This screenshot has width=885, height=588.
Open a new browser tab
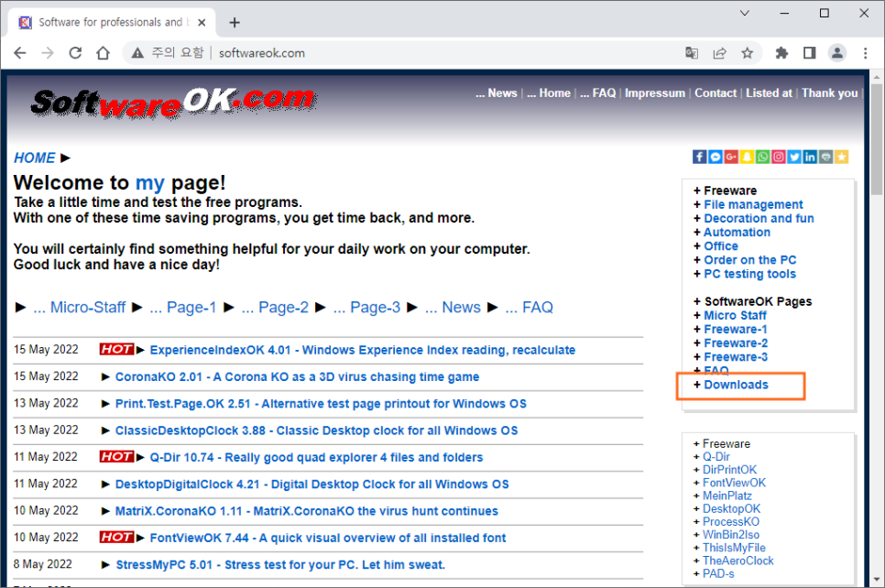(235, 23)
